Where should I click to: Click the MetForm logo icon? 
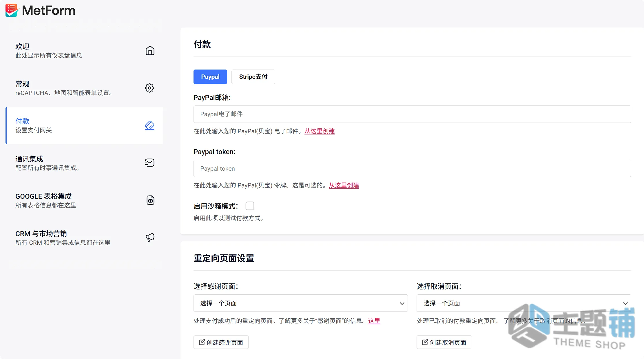pyautogui.click(x=12, y=10)
